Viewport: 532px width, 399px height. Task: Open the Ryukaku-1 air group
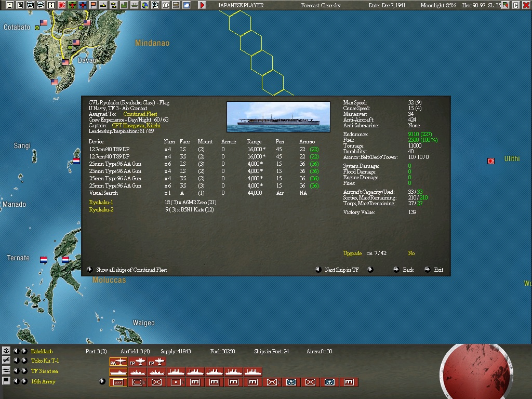(101, 202)
